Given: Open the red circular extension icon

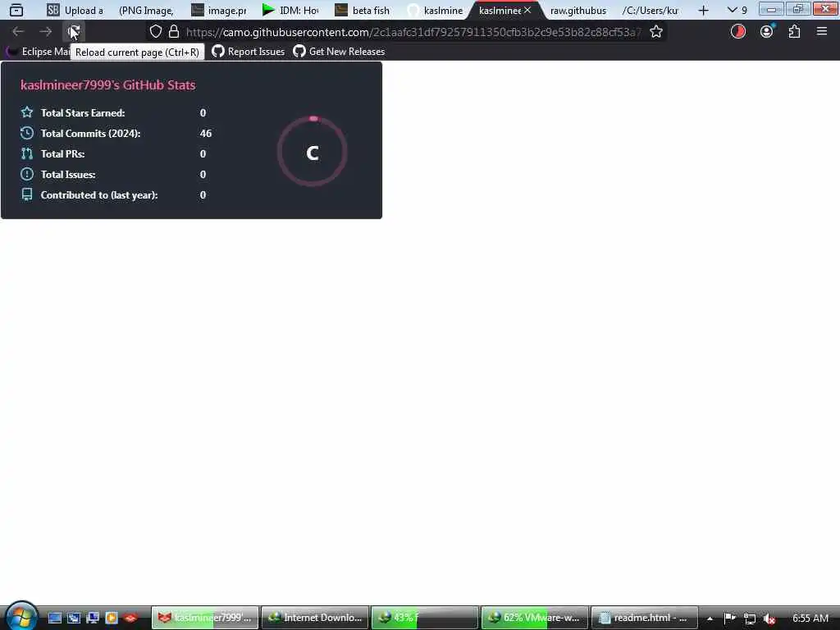Looking at the screenshot, I should click(x=737, y=32).
